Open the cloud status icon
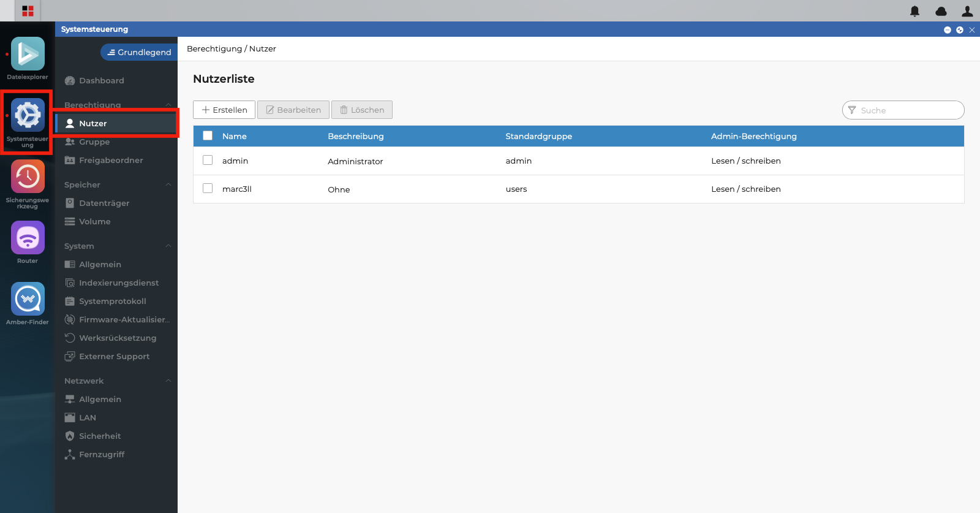980x513 pixels. [x=941, y=11]
